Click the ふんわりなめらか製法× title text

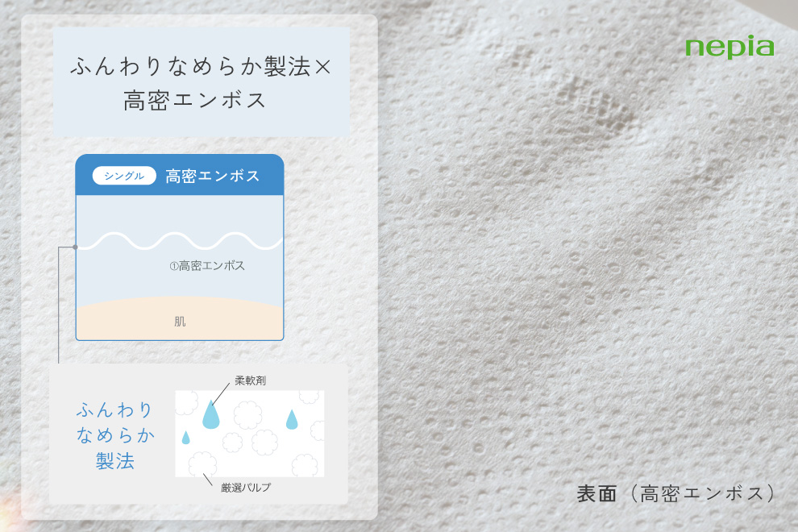tap(201, 68)
